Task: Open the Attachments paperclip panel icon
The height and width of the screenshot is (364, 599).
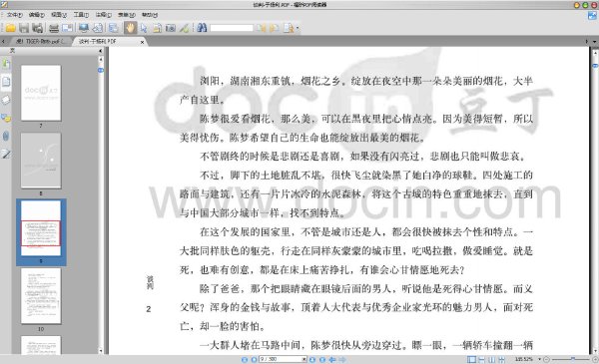Action: pos(6,136)
